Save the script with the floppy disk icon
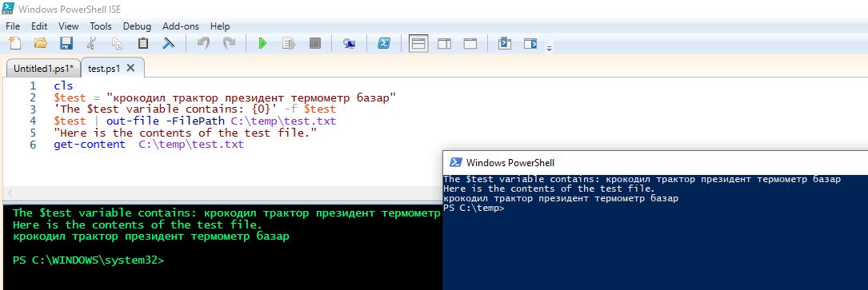The width and height of the screenshot is (868, 290). pos(66,43)
